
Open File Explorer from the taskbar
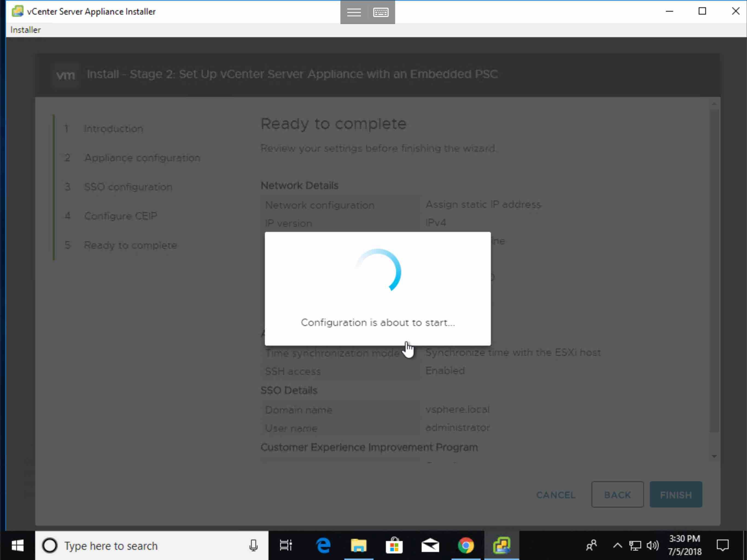[359, 546]
